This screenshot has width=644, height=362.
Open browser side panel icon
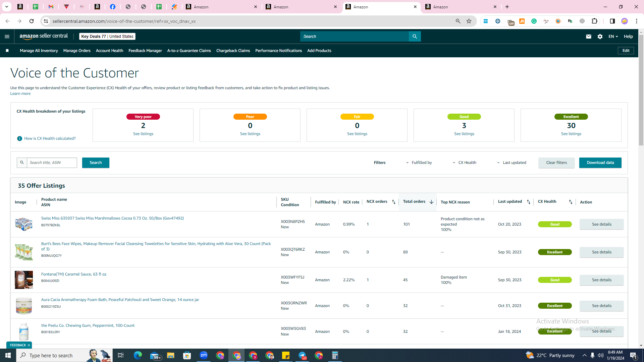(612, 21)
